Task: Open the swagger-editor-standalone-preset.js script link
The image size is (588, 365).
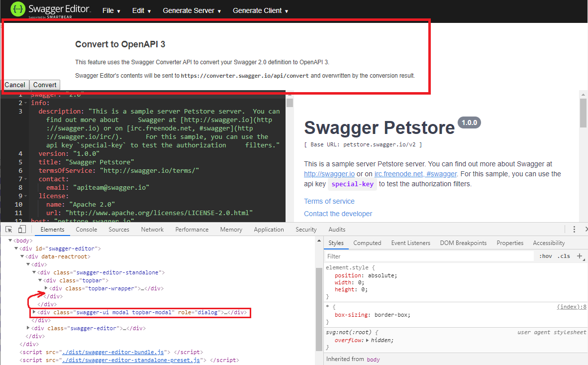Action: 131,360
